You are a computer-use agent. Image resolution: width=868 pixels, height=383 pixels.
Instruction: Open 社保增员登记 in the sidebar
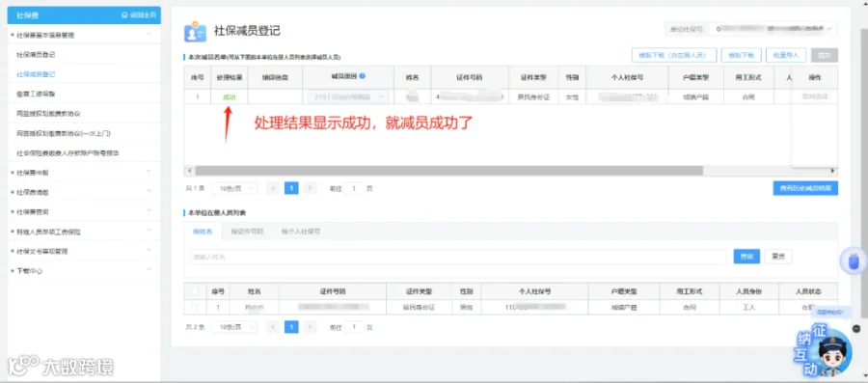pos(36,55)
